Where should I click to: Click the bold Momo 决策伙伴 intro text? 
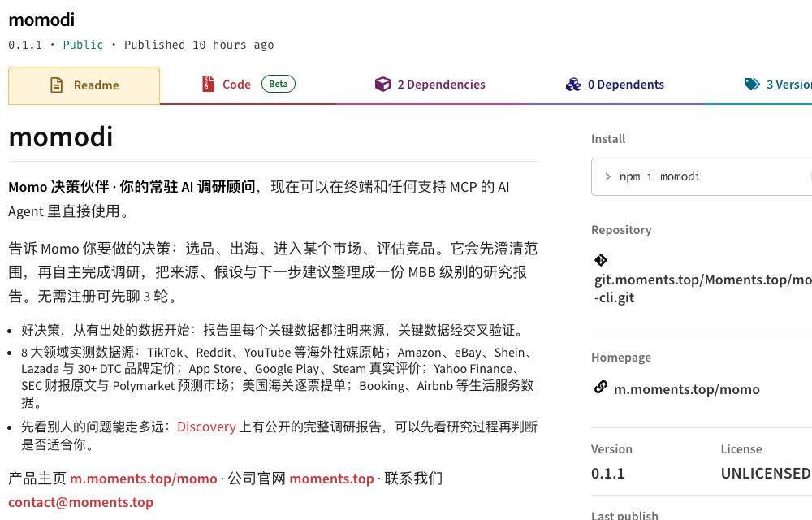(132, 187)
